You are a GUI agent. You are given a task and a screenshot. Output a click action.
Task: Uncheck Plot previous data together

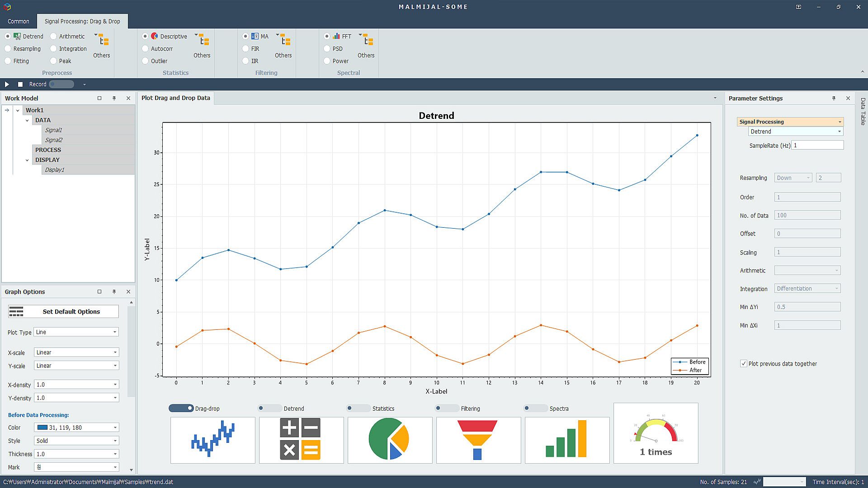click(x=743, y=363)
